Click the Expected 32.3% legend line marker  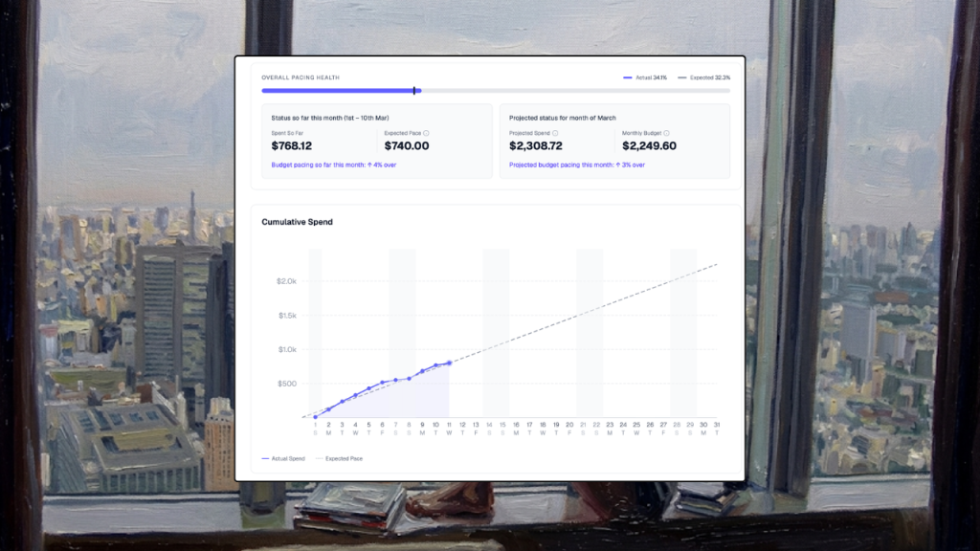tap(681, 77)
